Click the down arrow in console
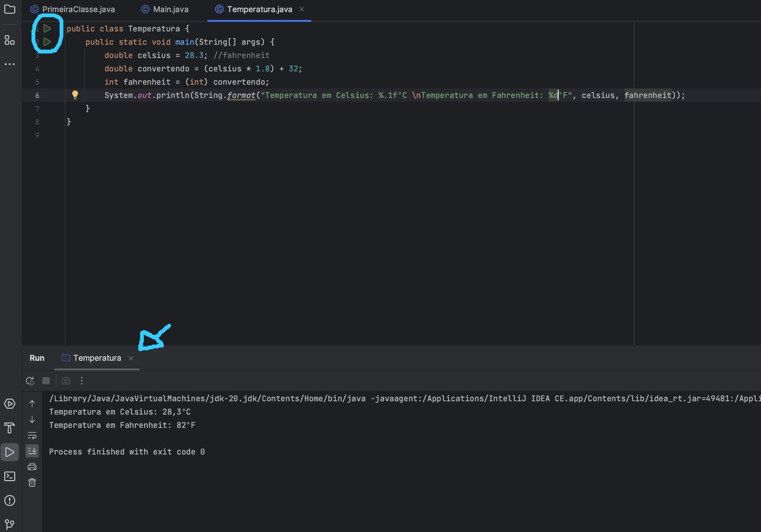The width and height of the screenshot is (761, 532). coord(32,419)
